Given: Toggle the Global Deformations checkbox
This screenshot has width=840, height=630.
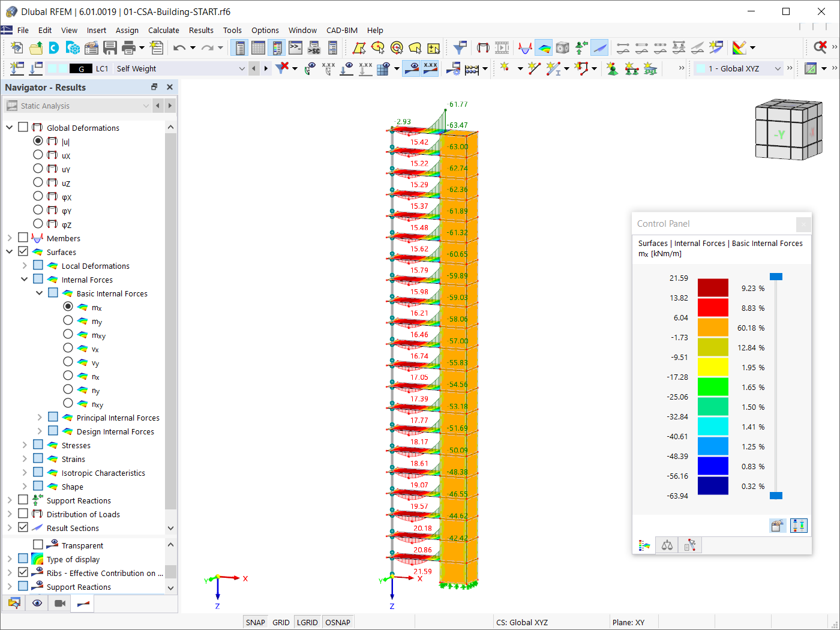Looking at the screenshot, I should 23,127.
